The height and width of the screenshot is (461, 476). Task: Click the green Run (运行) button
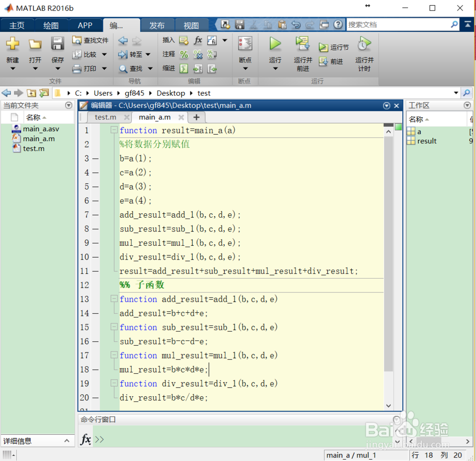click(275, 44)
